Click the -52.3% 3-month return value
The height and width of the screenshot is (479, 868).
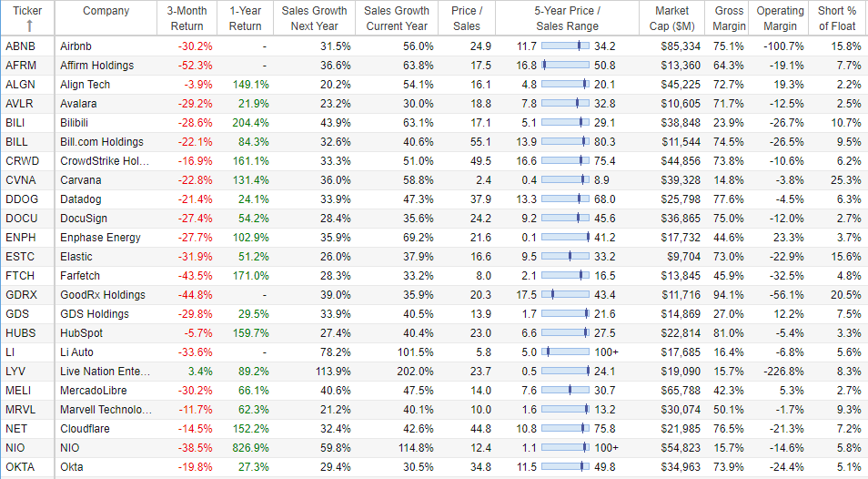(196, 66)
